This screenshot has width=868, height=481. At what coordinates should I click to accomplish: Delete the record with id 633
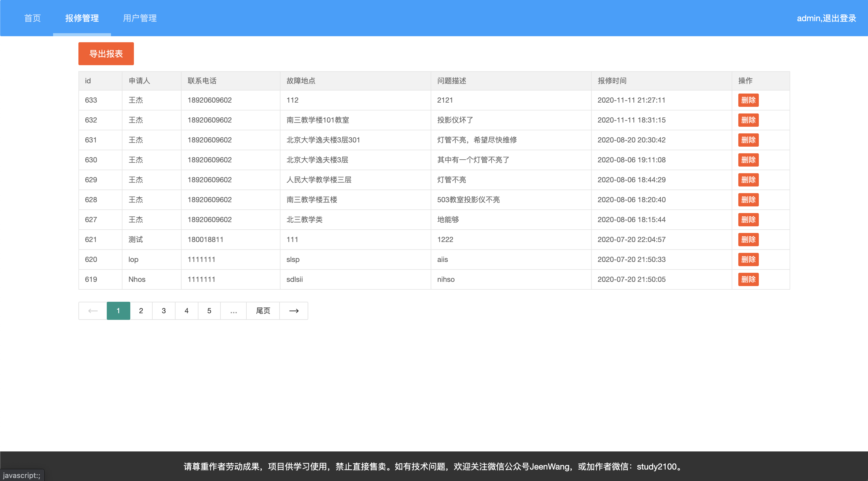click(748, 100)
